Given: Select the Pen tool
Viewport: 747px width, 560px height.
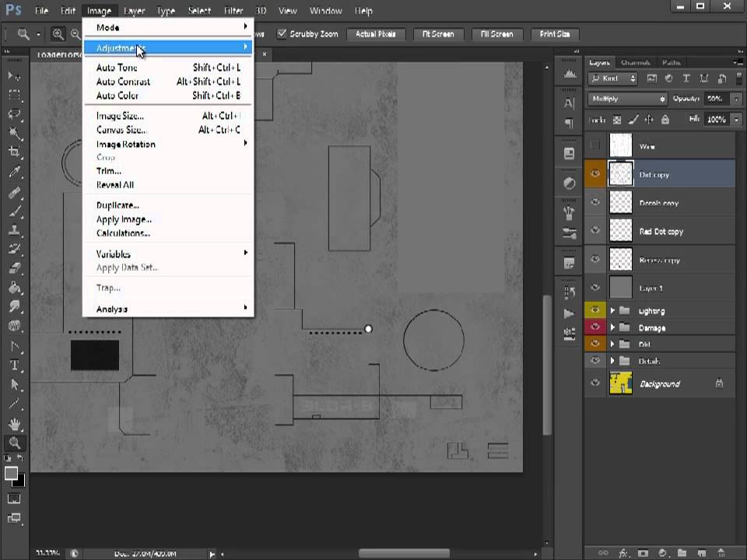Looking at the screenshot, I should coord(14,346).
